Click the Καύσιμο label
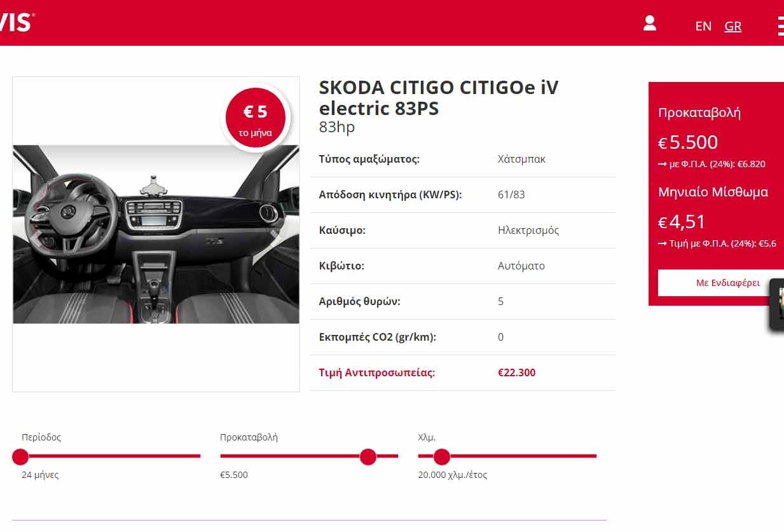784x532 pixels. pyautogui.click(x=342, y=230)
